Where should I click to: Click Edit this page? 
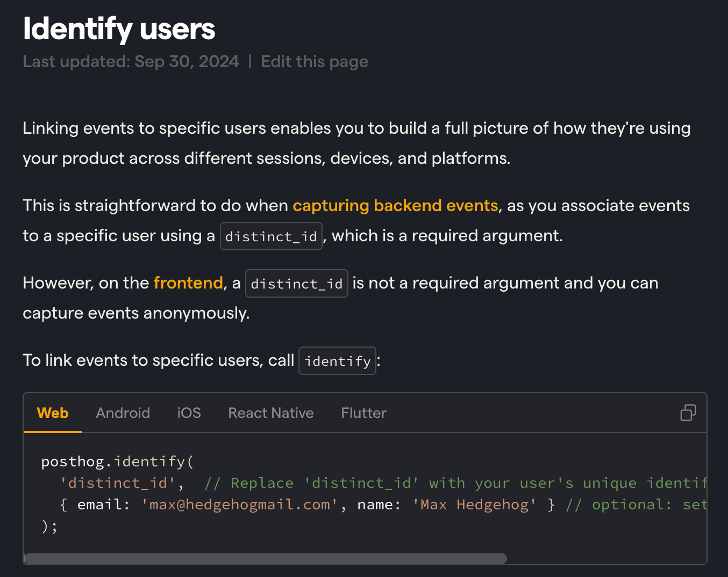coord(314,61)
